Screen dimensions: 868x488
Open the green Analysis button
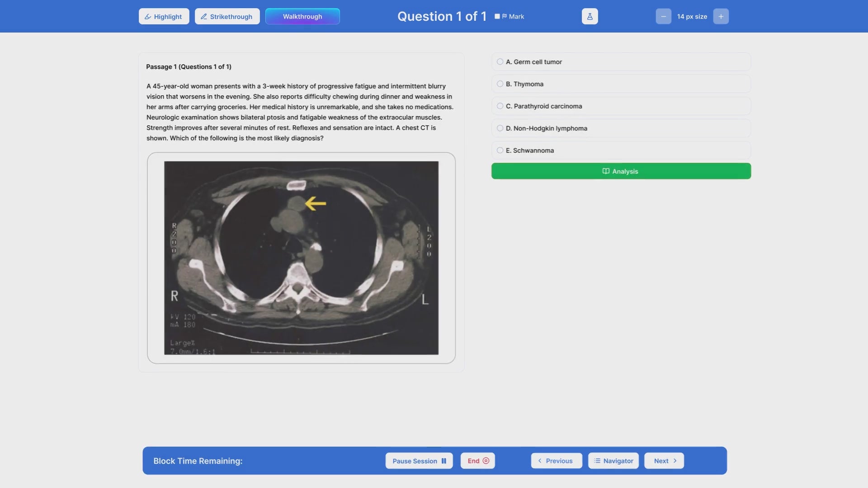pyautogui.click(x=621, y=171)
